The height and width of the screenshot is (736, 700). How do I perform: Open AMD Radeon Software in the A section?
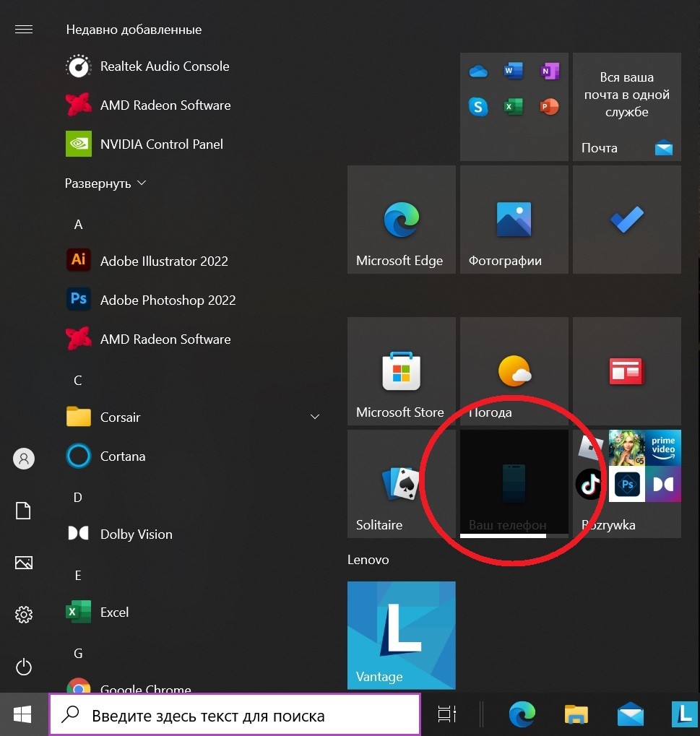tap(148, 339)
